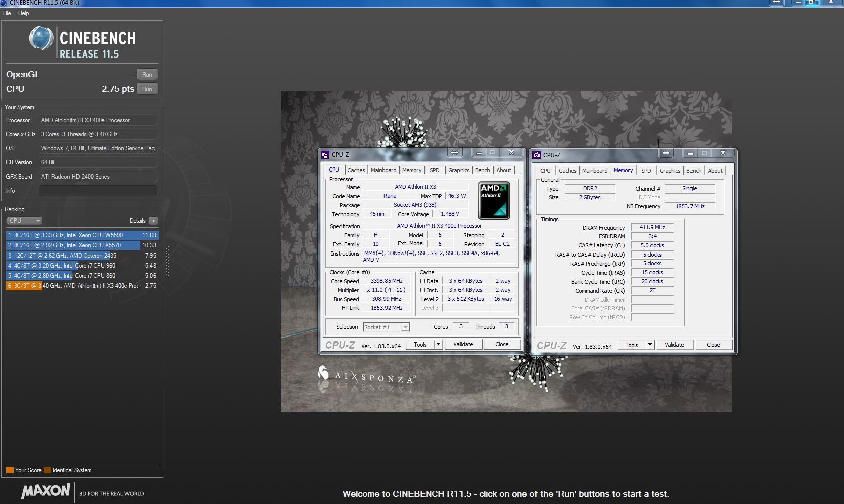Minimize the left CPU-Z window

pos(479,153)
